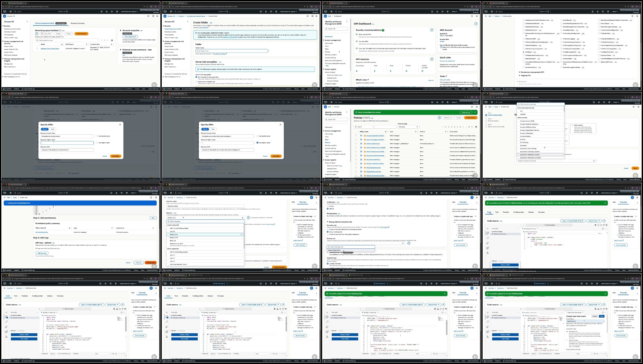Click the View policy button
643x364 pixels.
pyautogui.click(x=466, y=112)
